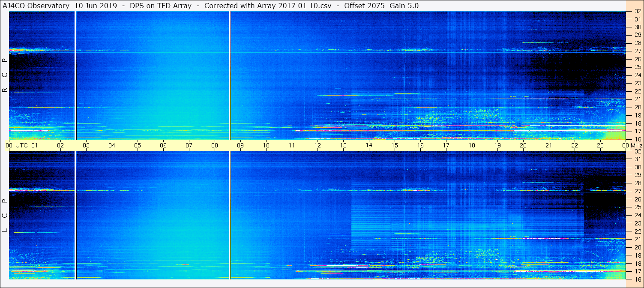The height and width of the screenshot is (288, 644).
Task: Select the 'Gain 5.0' header value
Action: coord(405,6)
